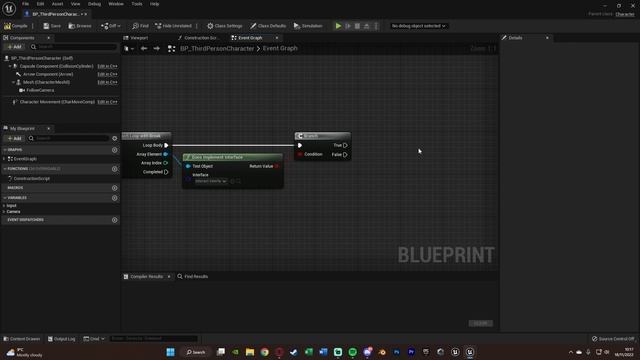
Task: Compile the blueprint
Action: coord(16,26)
